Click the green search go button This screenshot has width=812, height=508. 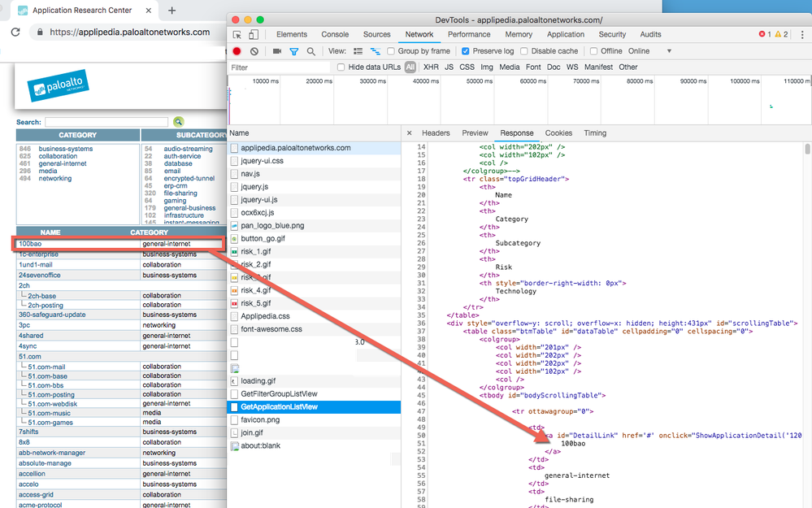point(178,122)
